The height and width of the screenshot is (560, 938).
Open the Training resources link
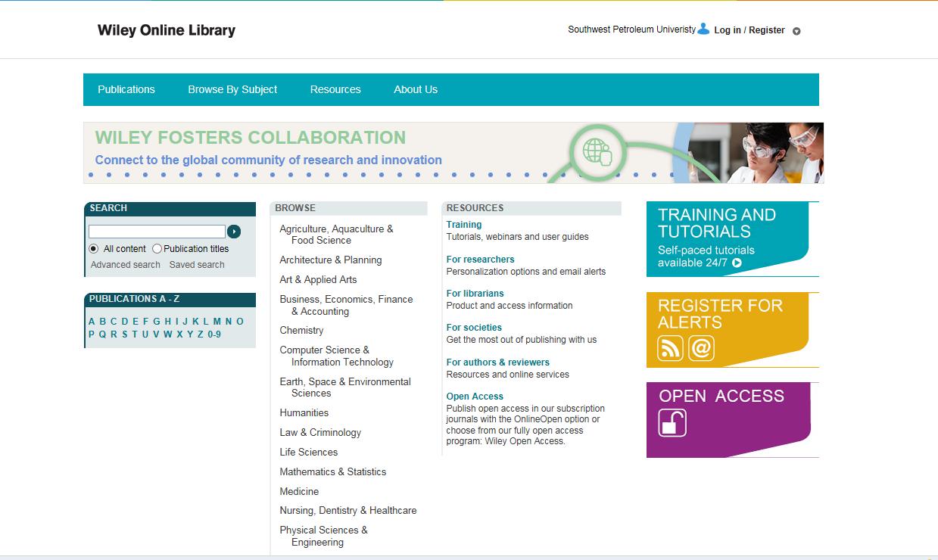coord(464,225)
